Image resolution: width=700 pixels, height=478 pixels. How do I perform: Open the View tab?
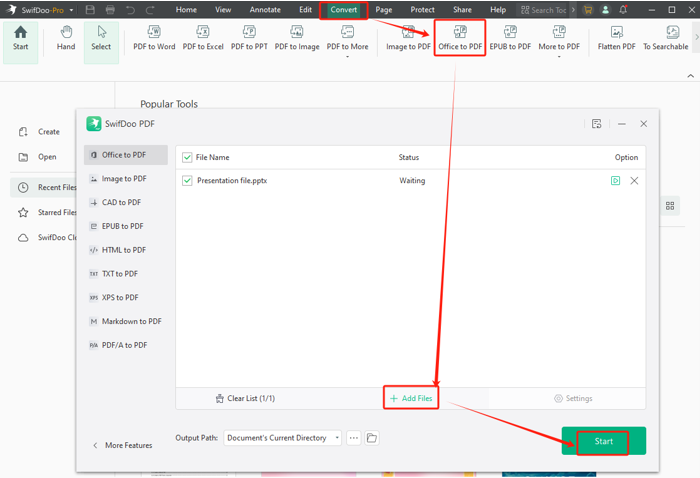[x=223, y=9]
